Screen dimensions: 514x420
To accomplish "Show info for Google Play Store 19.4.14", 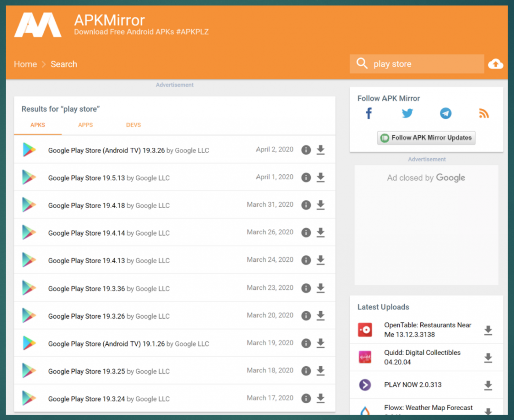I will pyautogui.click(x=306, y=233).
